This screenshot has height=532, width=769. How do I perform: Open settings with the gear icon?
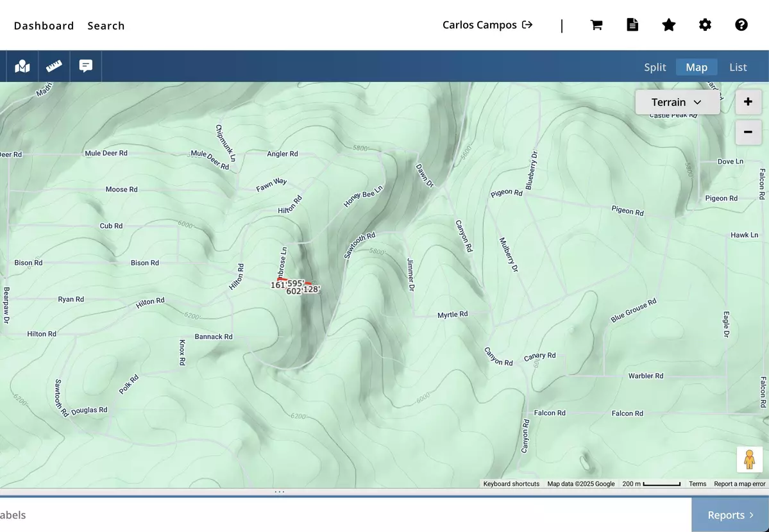[705, 24]
